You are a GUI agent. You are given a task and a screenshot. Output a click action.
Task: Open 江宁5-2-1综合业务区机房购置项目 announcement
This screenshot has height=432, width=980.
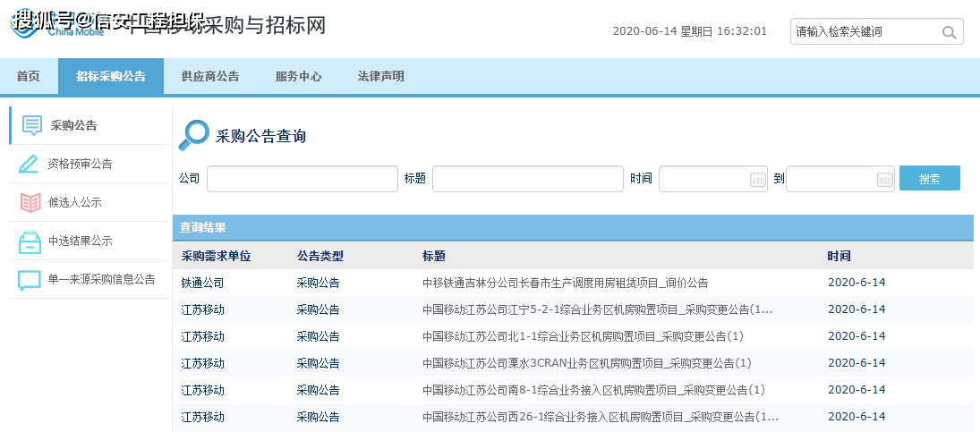[x=598, y=309]
